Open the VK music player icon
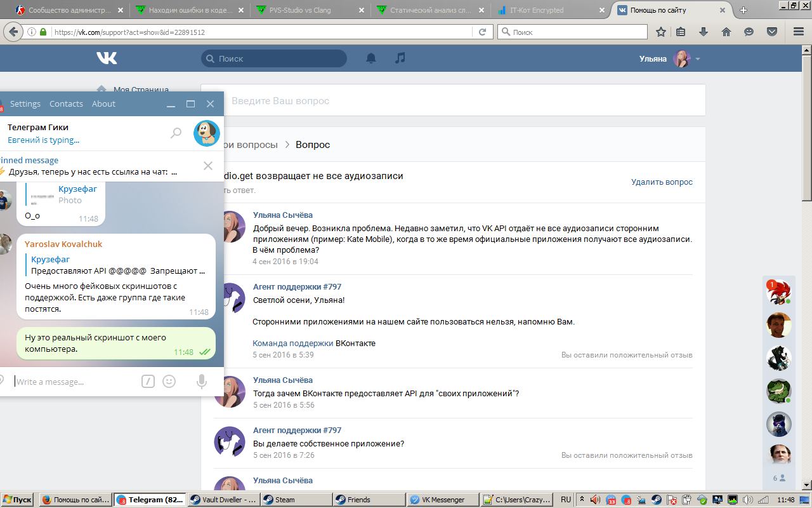812x508 pixels. pos(400,58)
